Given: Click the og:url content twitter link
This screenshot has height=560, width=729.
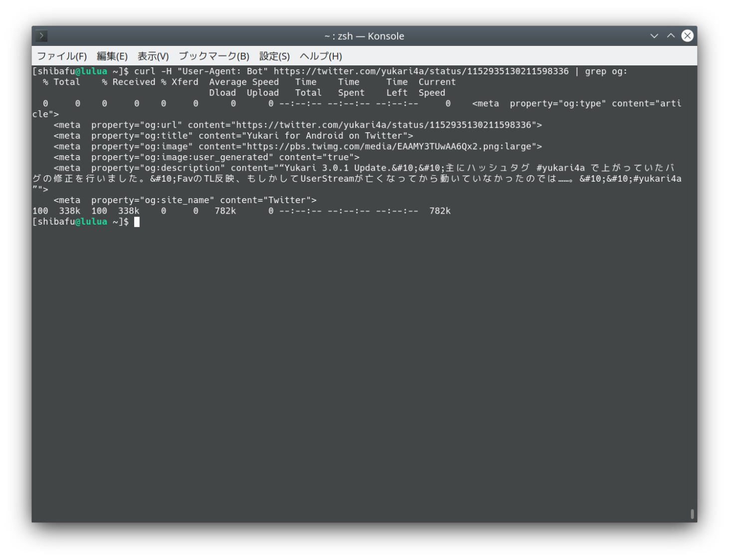Looking at the screenshot, I should (383, 125).
